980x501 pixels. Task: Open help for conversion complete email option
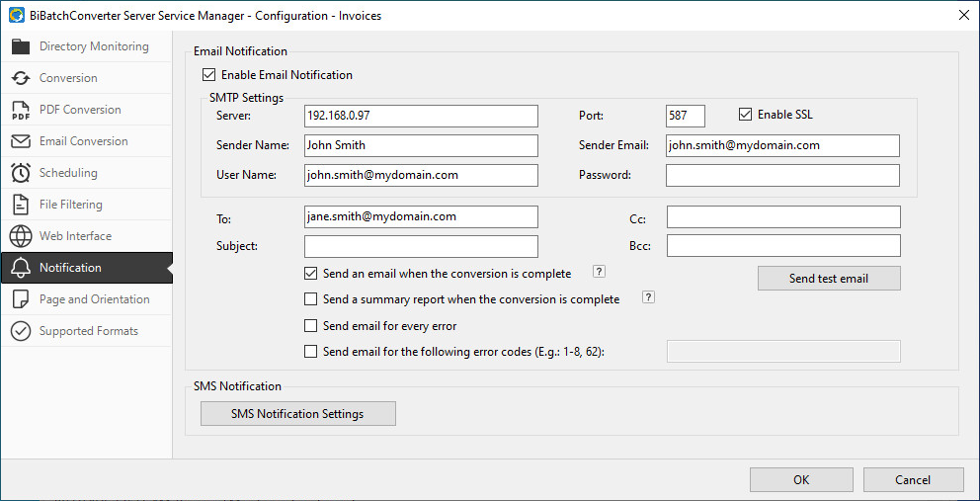[x=598, y=273]
